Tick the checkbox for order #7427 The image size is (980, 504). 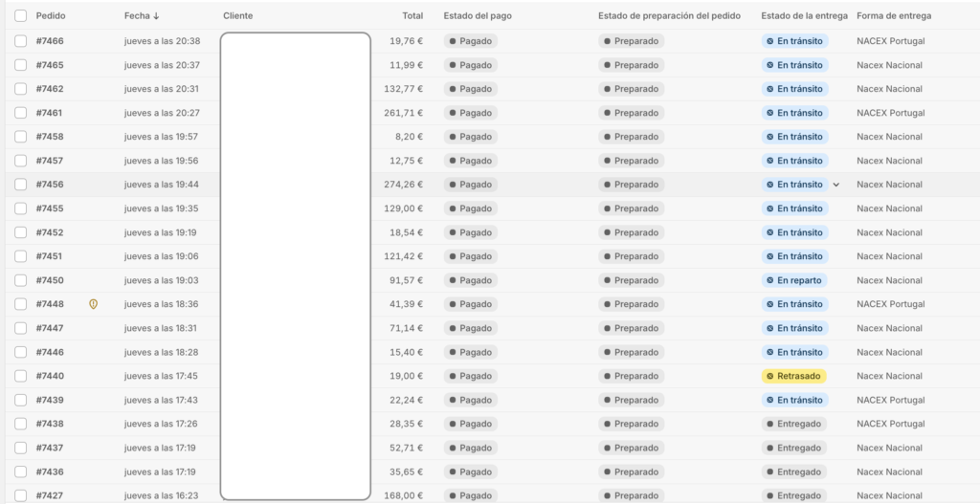21,495
